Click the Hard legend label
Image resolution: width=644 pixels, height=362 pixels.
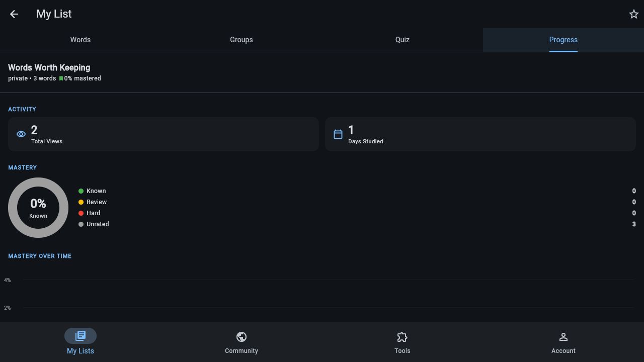(94, 213)
